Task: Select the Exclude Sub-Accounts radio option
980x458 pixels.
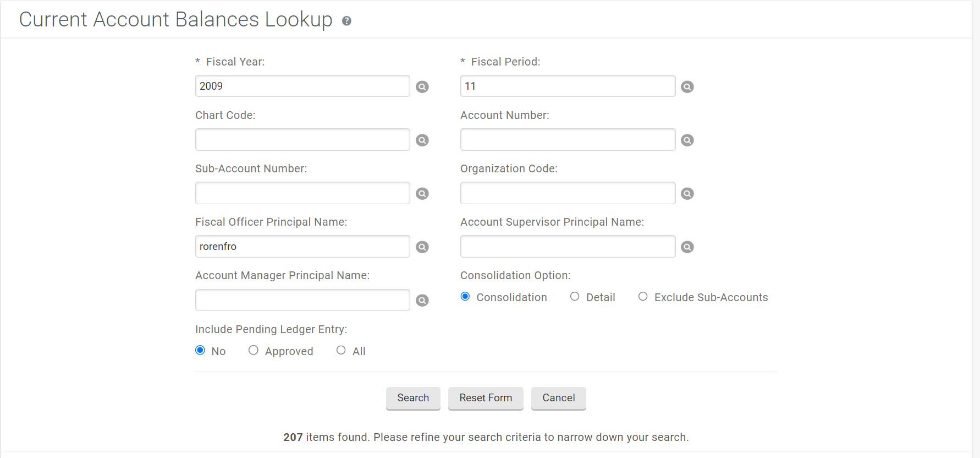Action: [x=643, y=297]
